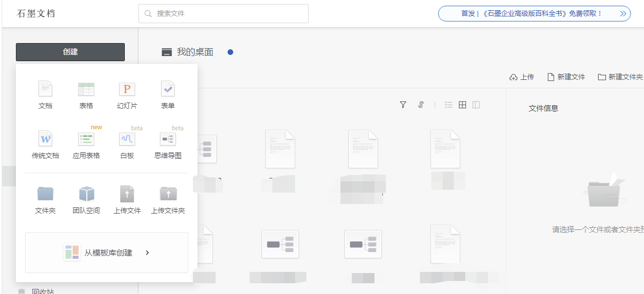Click the 文件信息 panel heading
Viewport: 644px width, 294px height.
point(544,108)
